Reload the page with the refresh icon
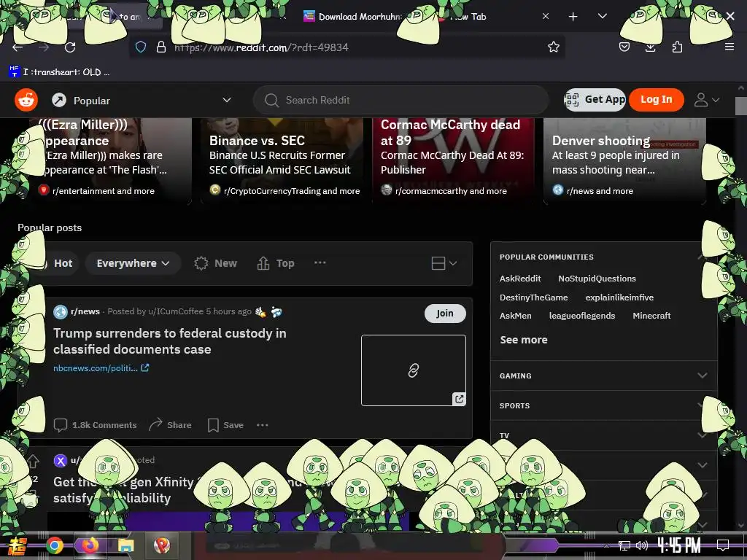The image size is (747, 560). (x=70, y=47)
